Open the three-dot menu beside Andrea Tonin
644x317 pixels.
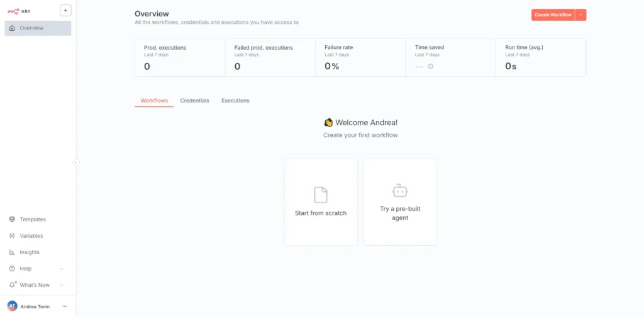(64, 306)
